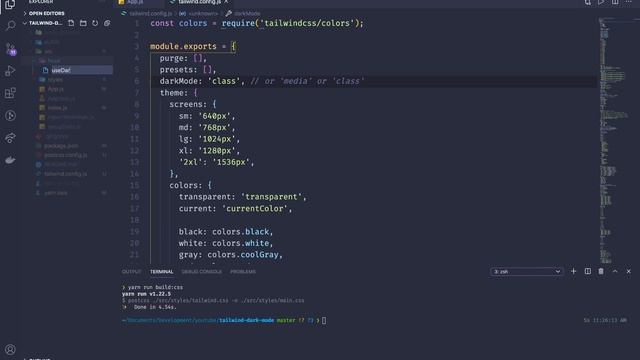This screenshot has height=360, width=640.
Task: Collapse all folders in the explorer
Action: click(107, 23)
